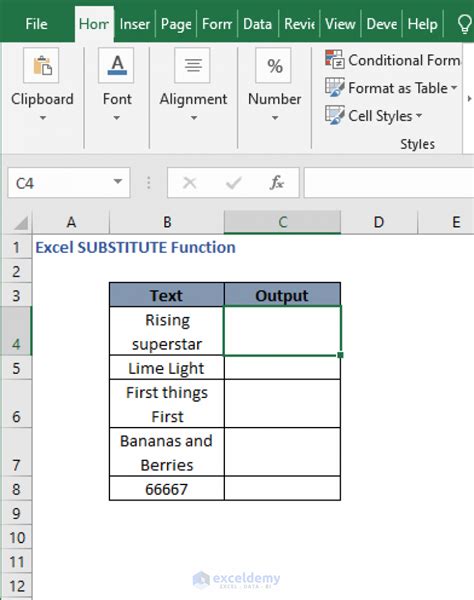474x600 pixels.
Task: Click the Insert Function fx icon
Action: tap(276, 183)
